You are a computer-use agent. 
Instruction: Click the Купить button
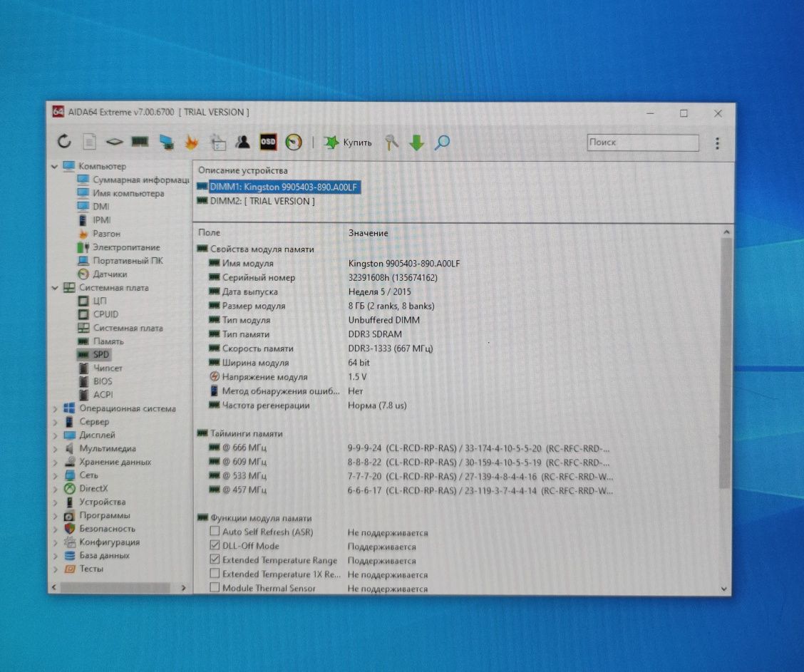[x=348, y=143]
